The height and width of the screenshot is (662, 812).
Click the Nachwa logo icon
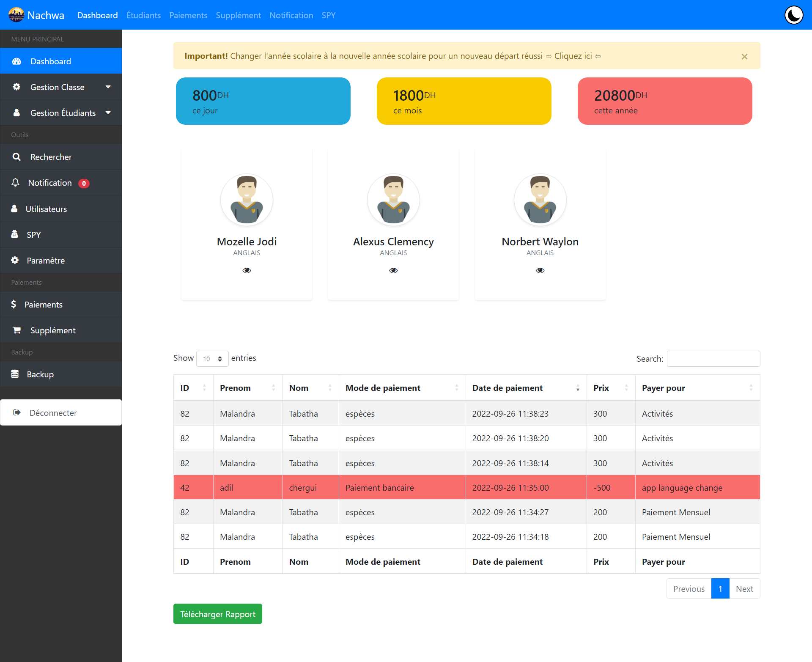(16, 15)
